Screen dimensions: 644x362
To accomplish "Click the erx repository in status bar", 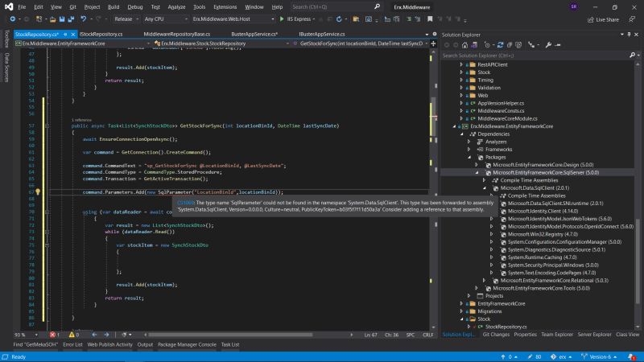I will click(561, 356).
